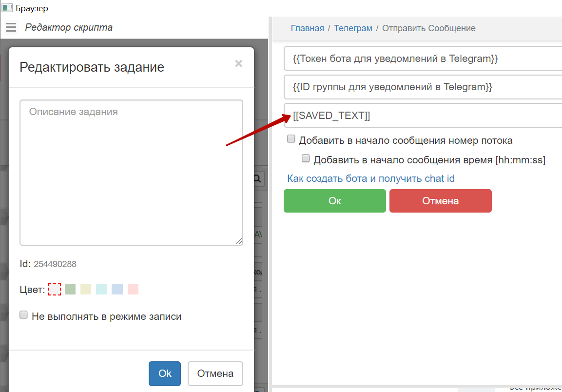
Task: Open 'Как создать бота и получить chat id' link
Action: (x=370, y=178)
